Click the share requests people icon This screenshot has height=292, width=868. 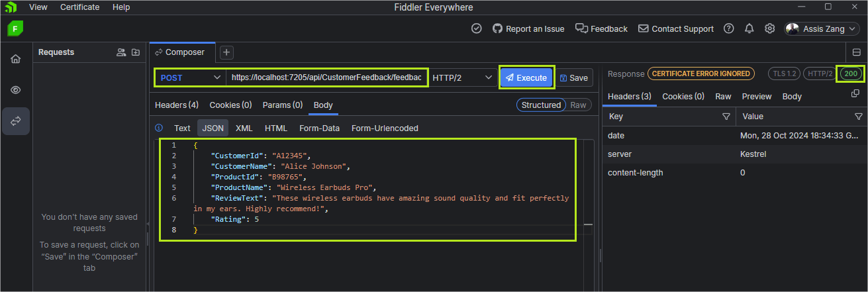[121, 52]
